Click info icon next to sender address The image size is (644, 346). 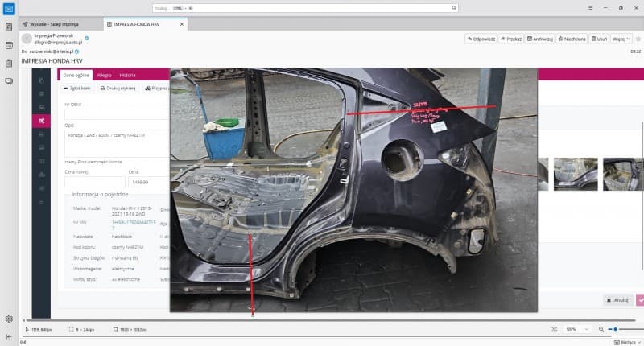pyautogui.click(x=86, y=38)
